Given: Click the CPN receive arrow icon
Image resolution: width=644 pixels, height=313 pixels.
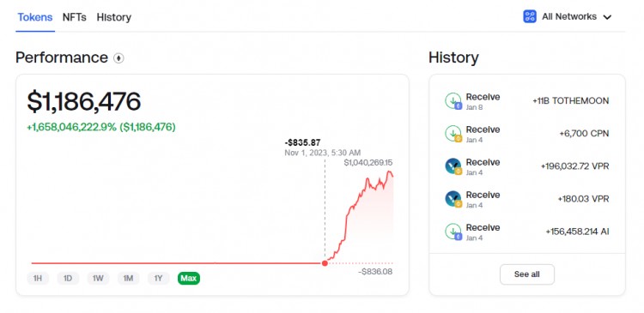Looking at the screenshot, I should (453, 134).
